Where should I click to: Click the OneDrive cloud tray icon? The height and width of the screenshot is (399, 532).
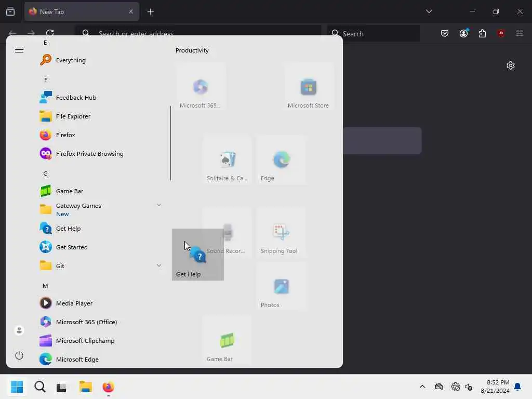point(439,387)
